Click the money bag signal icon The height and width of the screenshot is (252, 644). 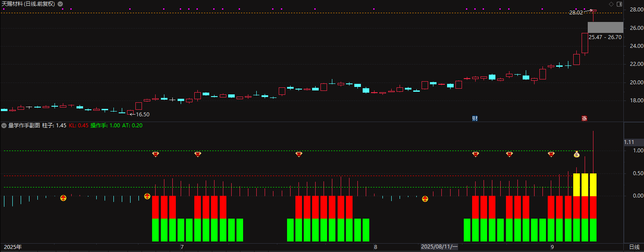[x=577, y=154]
